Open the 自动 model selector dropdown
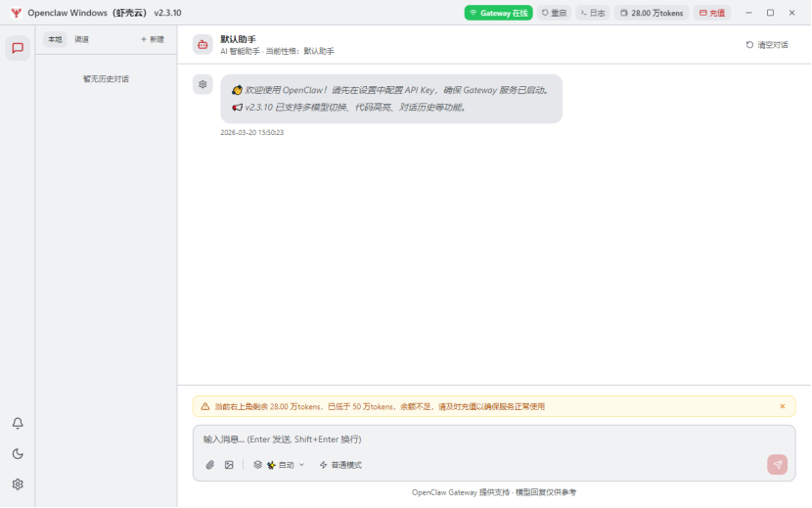This screenshot has height=508, width=812. 279,465
